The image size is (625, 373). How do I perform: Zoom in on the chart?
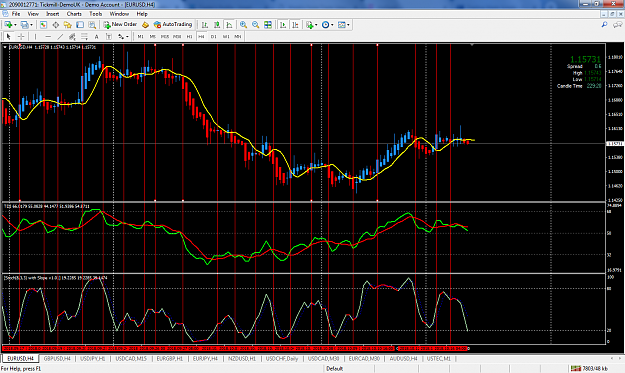pos(243,25)
